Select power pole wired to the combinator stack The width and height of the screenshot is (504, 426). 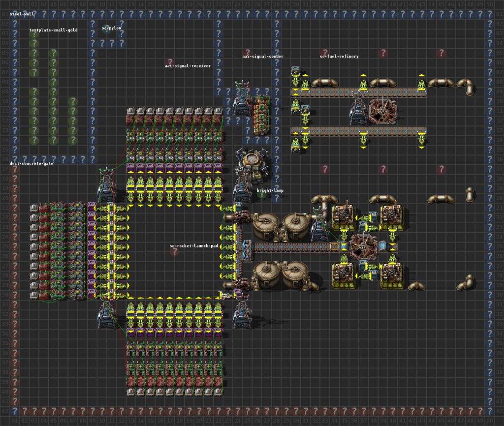point(243,98)
